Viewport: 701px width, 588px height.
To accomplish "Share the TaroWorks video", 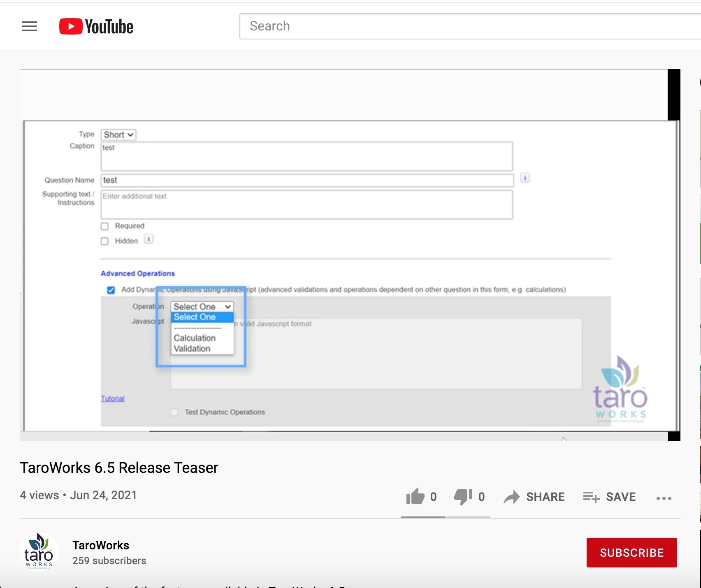I will click(x=534, y=497).
